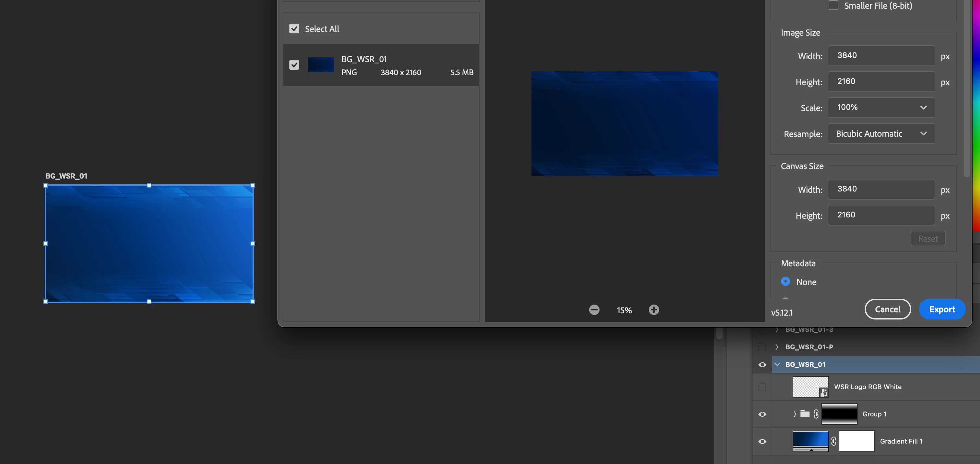Select Gradient Fill 1 layer mask thumbnail

click(x=856, y=441)
